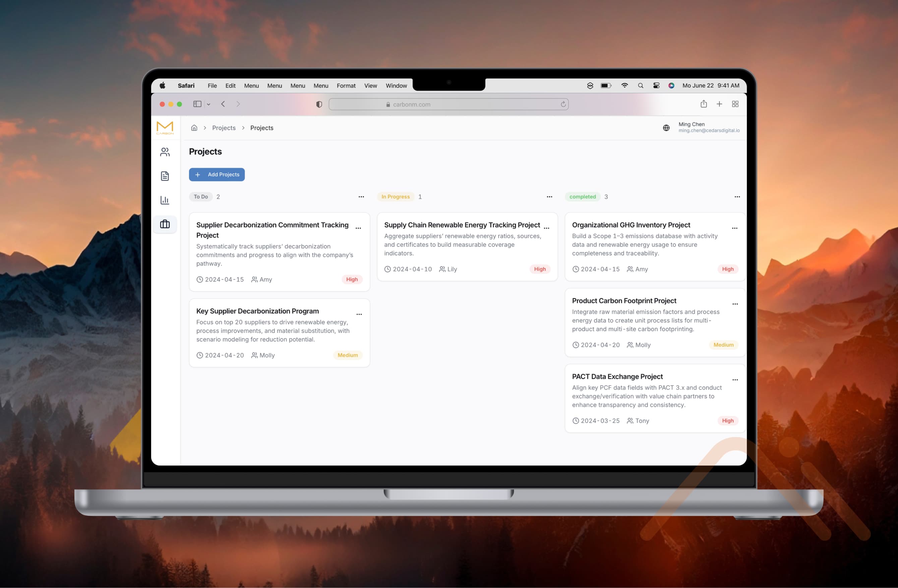Open the bar chart analytics sidebar icon
This screenshot has width=898, height=588.
(x=165, y=200)
